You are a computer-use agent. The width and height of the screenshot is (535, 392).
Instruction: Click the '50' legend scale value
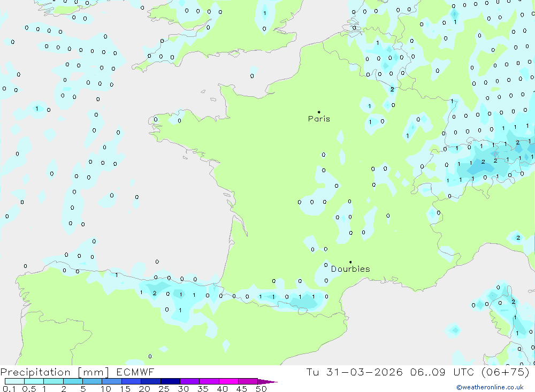pos(261,389)
